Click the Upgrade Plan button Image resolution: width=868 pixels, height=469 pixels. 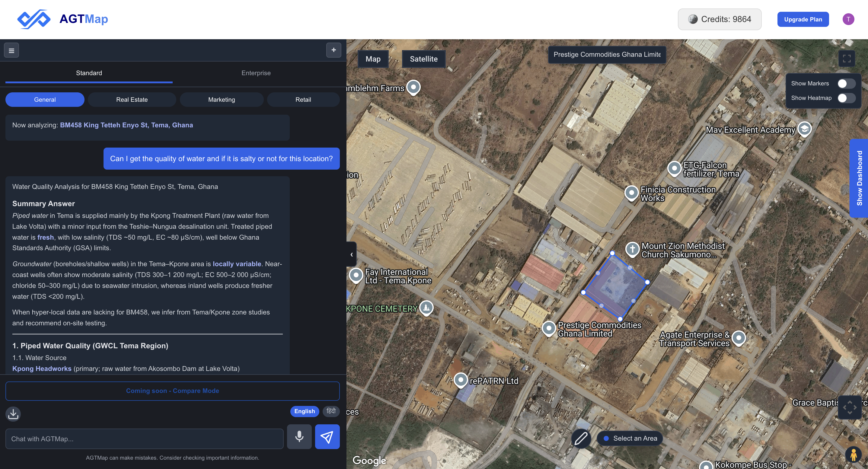coord(803,19)
